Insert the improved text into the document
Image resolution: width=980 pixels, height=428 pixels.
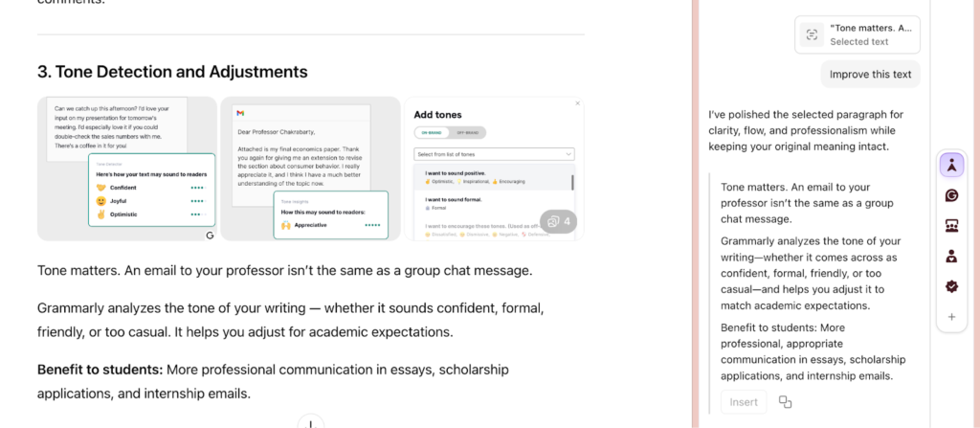click(744, 402)
